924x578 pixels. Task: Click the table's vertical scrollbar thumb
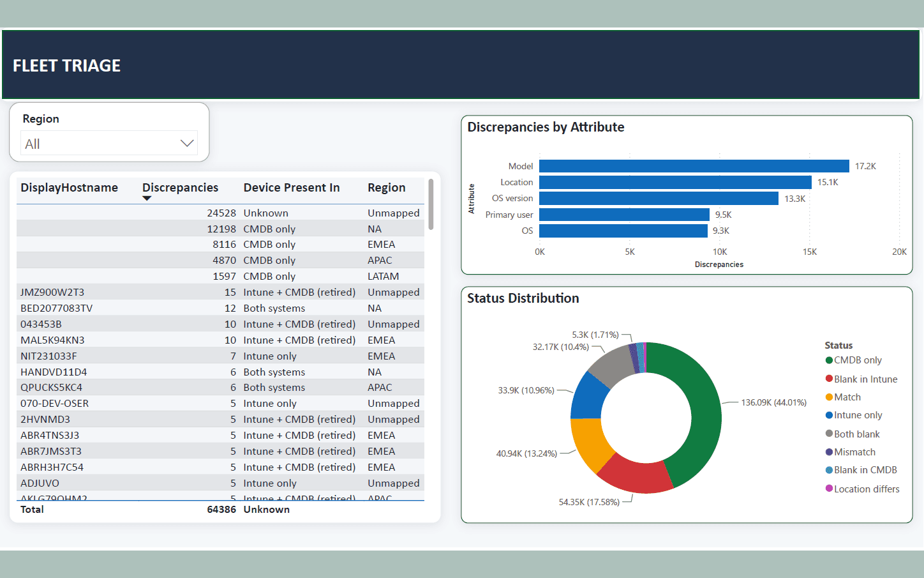click(431, 204)
